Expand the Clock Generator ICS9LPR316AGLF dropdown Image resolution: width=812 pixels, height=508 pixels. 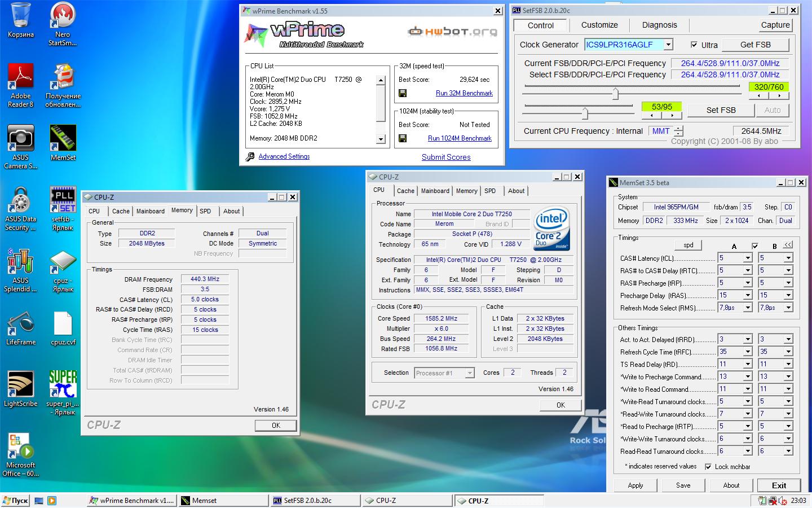(668, 45)
